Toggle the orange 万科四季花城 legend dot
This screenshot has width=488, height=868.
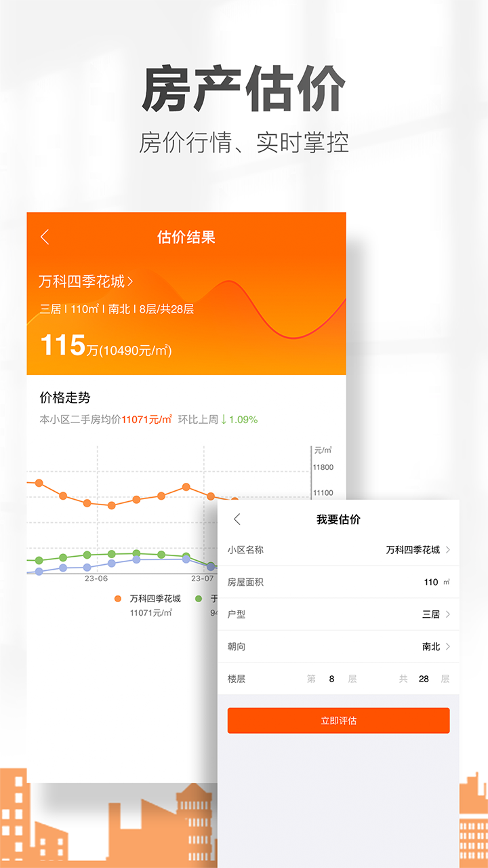pyautogui.click(x=118, y=599)
